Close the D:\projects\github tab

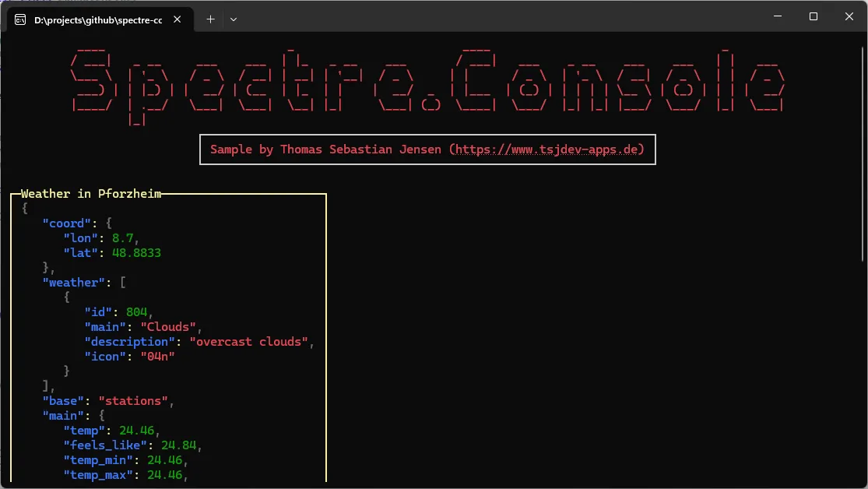[177, 20]
